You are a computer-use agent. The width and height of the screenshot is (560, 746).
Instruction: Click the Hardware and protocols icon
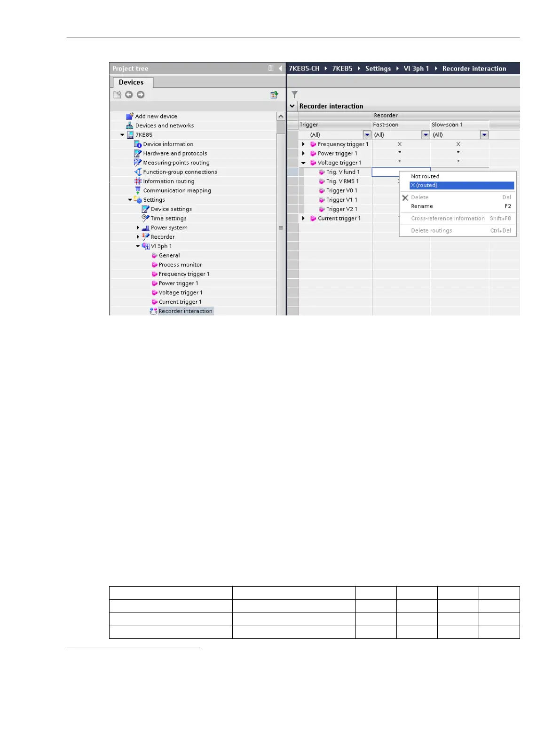(138, 153)
